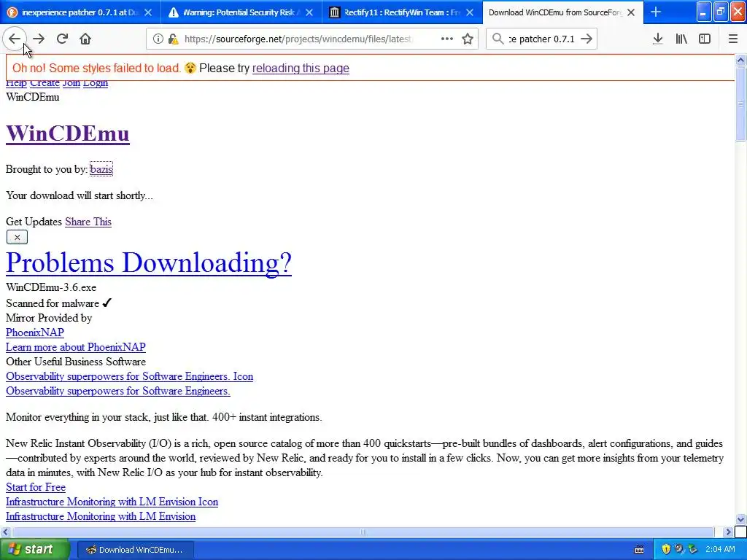
Task: Click the vertical scrollbar up arrow
Action: [740, 60]
